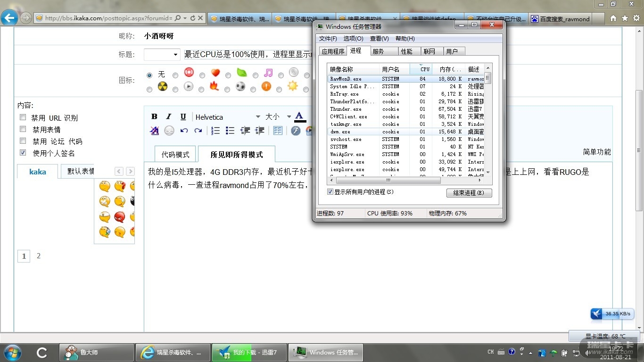Screen dimensions: 644x362
Task: Click the pinned C taskbar icon
Action: [x=41, y=352]
